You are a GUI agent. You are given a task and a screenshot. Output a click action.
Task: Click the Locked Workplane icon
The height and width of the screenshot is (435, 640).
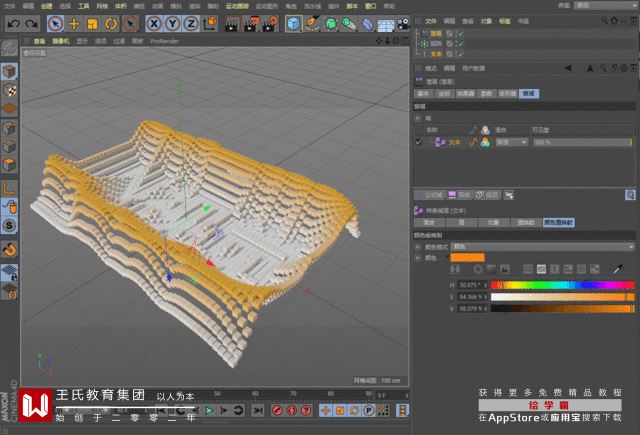pos(9,272)
